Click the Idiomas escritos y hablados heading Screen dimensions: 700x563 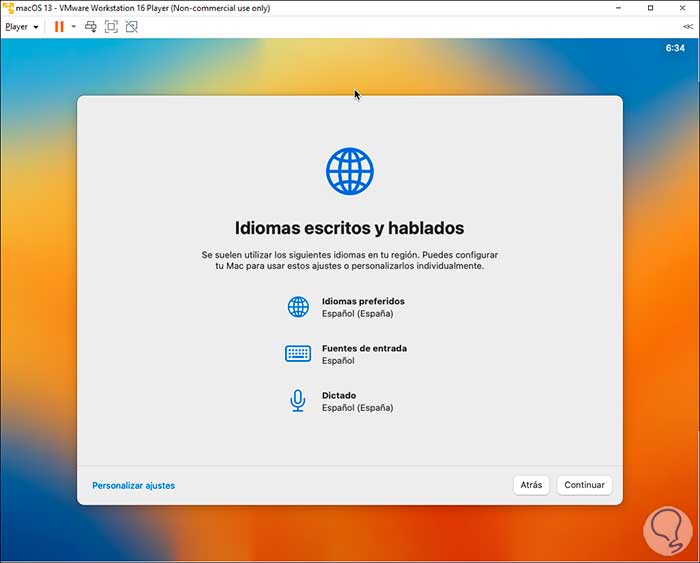[350, 228]
